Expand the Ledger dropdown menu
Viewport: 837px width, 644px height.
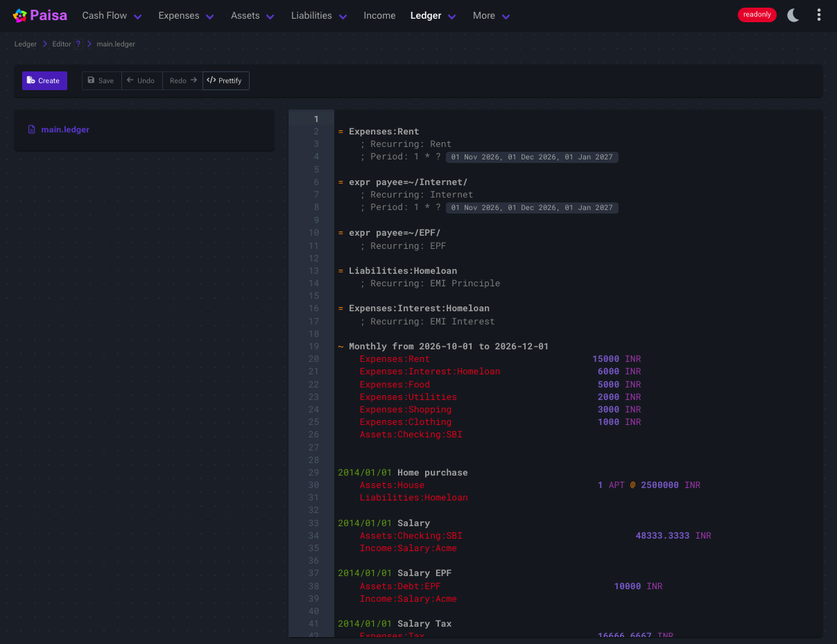(433, 15)
